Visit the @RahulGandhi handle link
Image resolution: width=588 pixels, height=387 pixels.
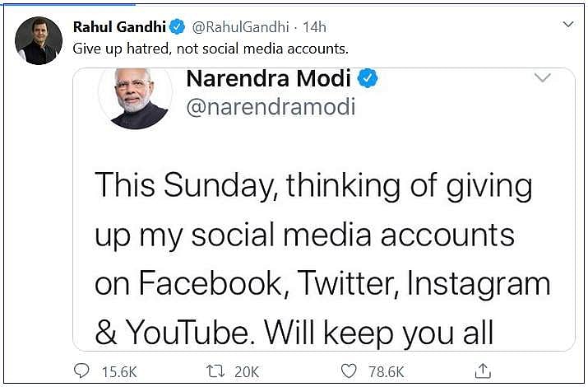tap(234, 28)
